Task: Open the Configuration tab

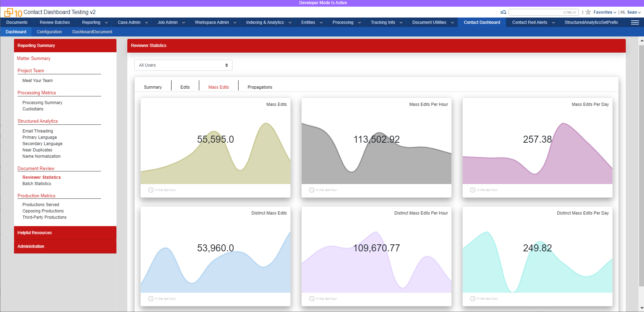Action: [49, 32]
